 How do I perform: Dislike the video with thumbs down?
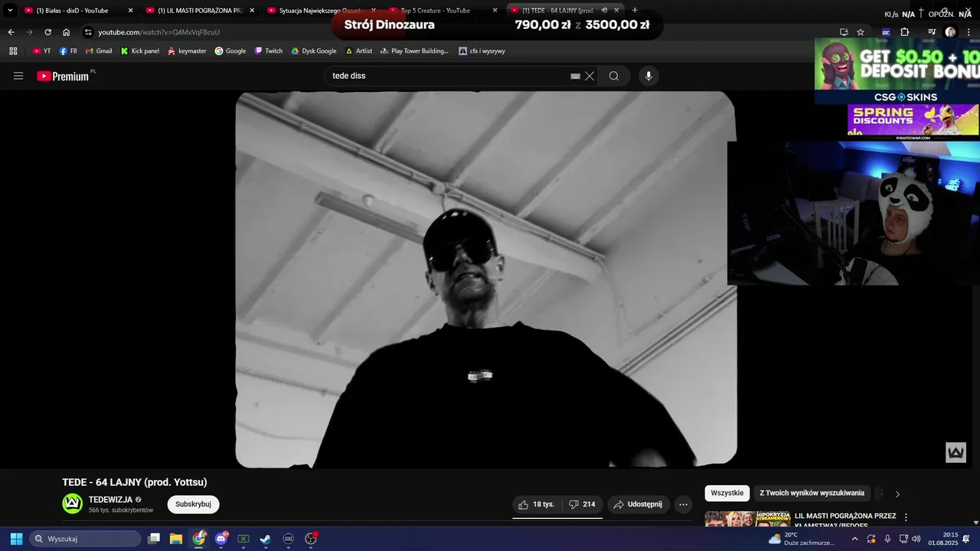(x=582, y=504)
